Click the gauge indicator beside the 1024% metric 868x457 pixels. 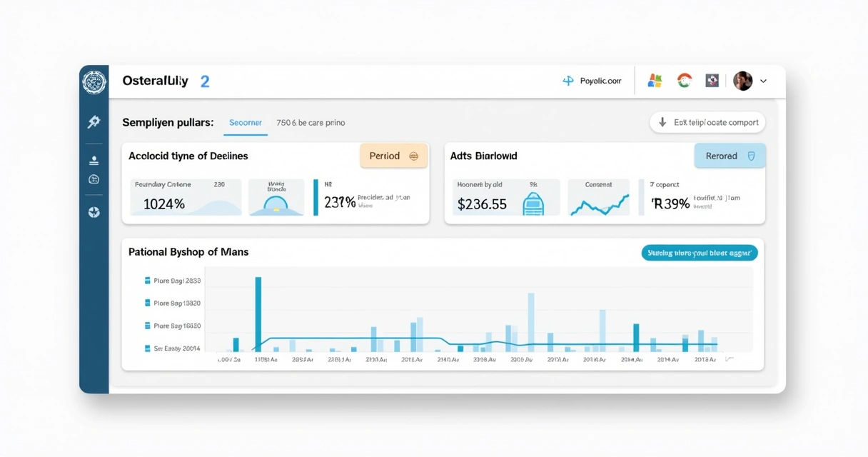point(278,198)
